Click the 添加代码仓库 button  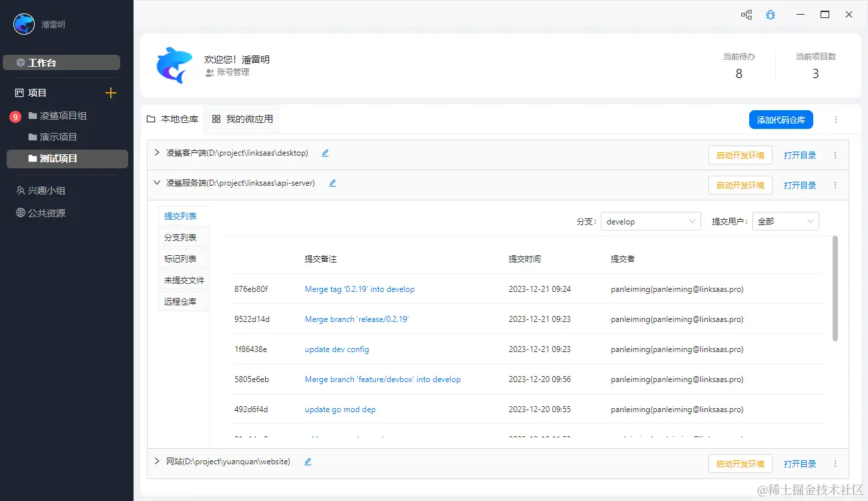(781, 120)
